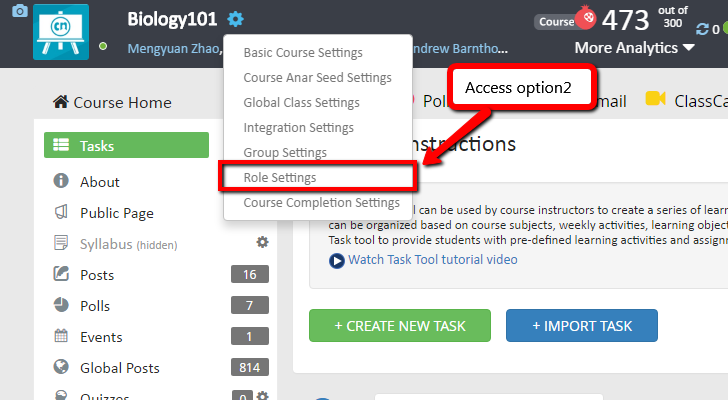Play the Task Tool tutorial video icon
Screen dimensions: 728x400
337,261
